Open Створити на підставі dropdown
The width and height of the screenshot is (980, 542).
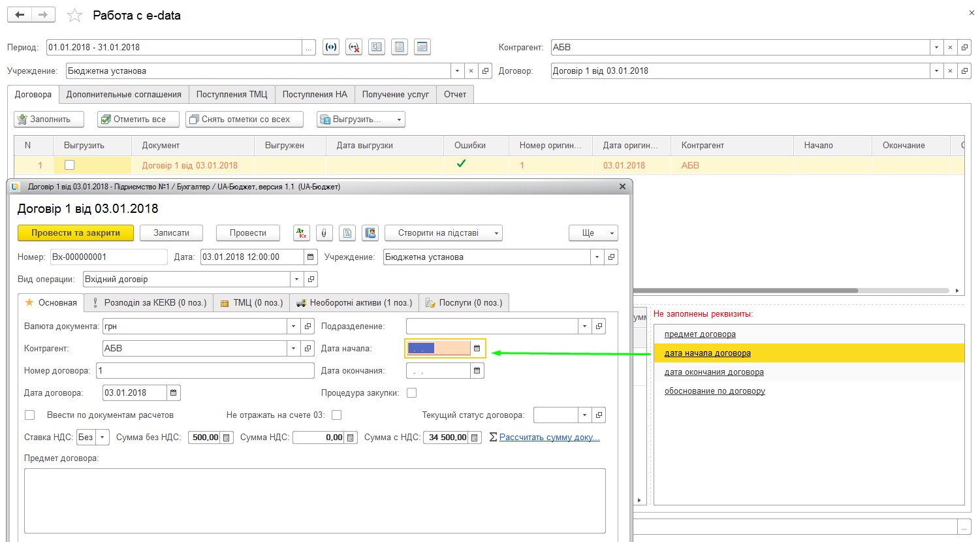click(444, 232)
